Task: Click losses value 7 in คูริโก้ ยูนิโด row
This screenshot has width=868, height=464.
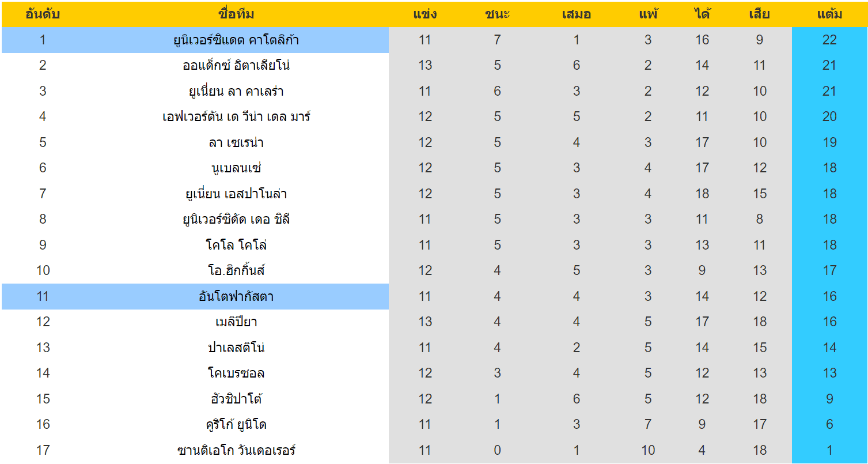Action: click(x=648, y=424)
